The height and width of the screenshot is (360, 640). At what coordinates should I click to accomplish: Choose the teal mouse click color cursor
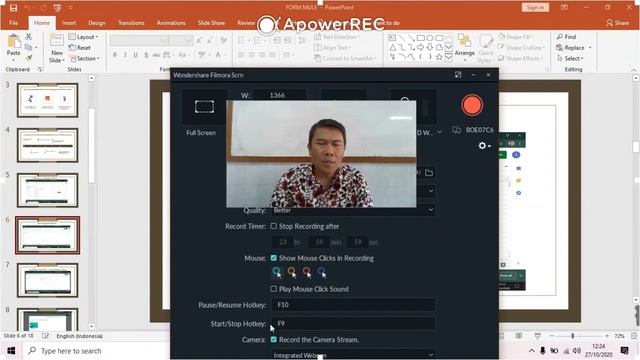pos(277,272)
